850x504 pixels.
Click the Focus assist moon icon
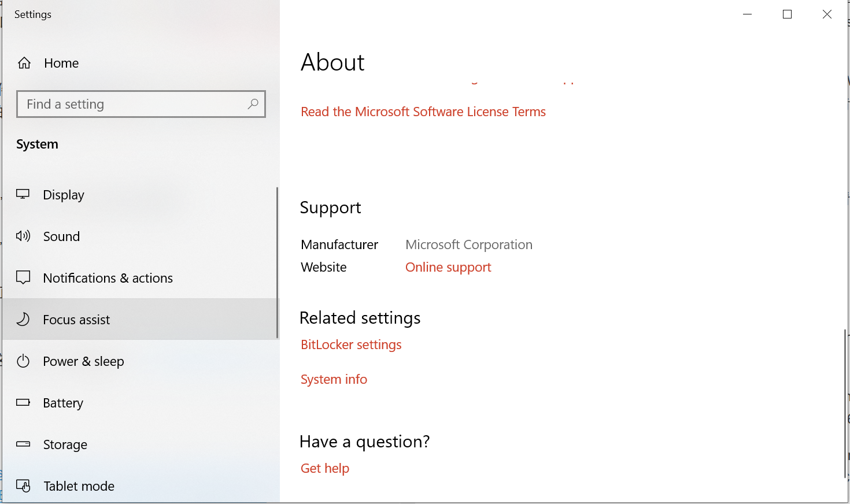(23, 319)
